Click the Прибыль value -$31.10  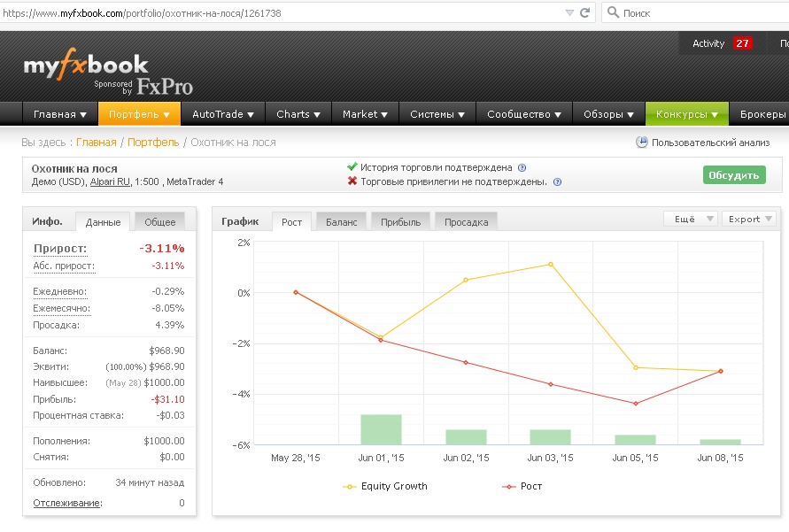tap(167, 399)
